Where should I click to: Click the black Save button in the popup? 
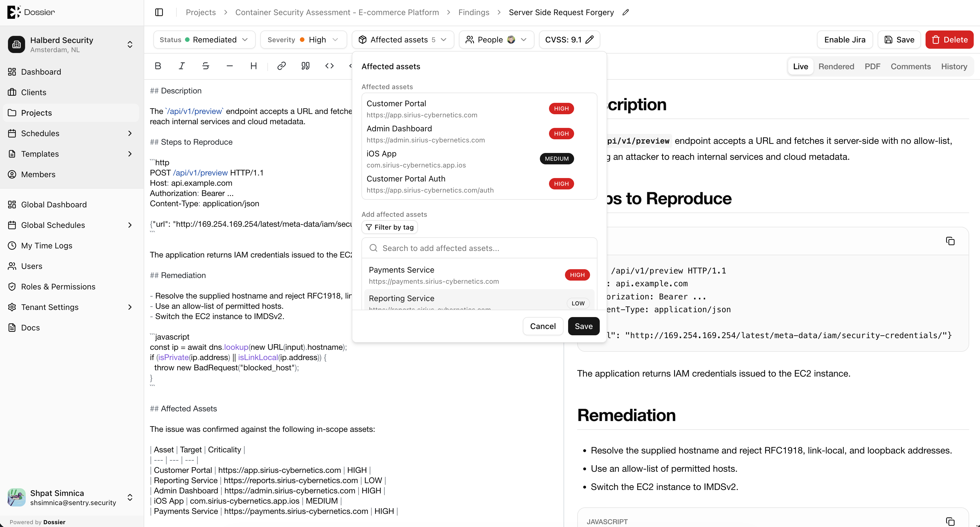tap(583, 326)
